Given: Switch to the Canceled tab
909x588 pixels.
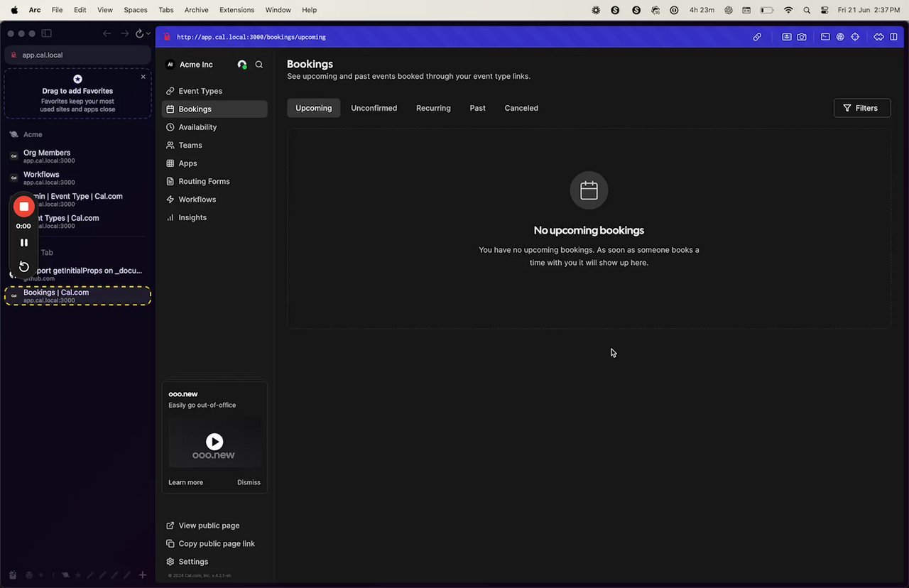Looking at the screenshot, I should 521,108.
